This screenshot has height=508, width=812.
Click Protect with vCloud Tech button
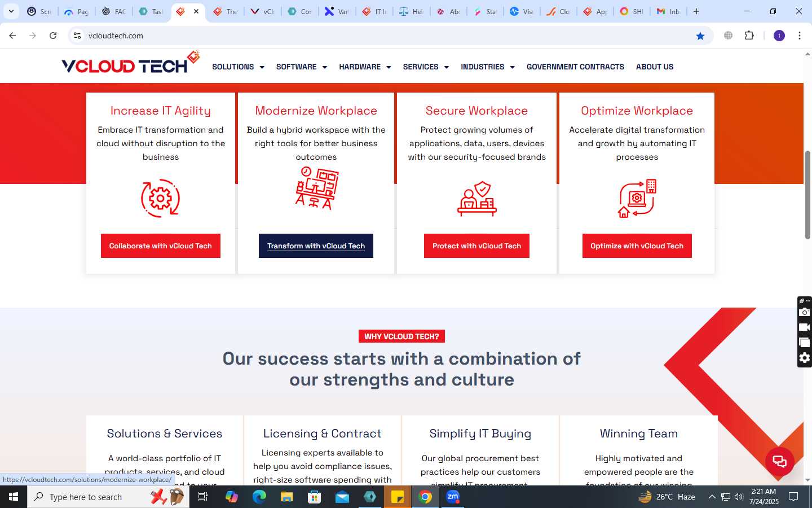[x=476, y=246]
